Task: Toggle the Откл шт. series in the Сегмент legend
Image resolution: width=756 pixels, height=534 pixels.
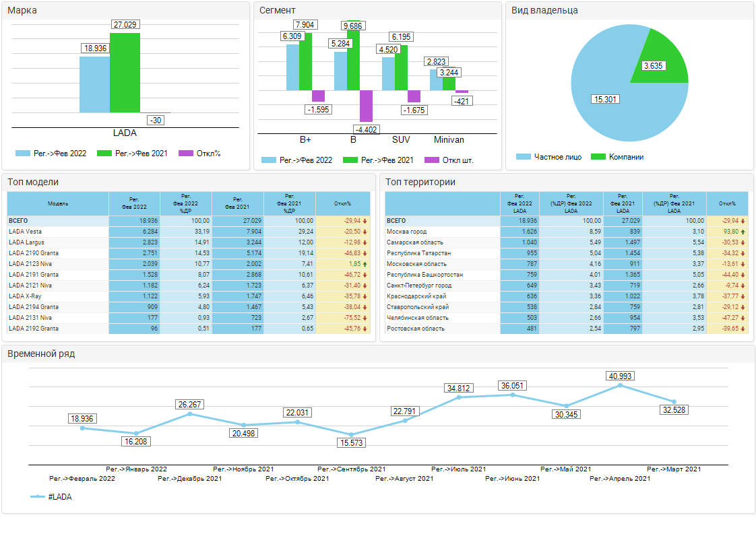Action: tap(432, 160)
